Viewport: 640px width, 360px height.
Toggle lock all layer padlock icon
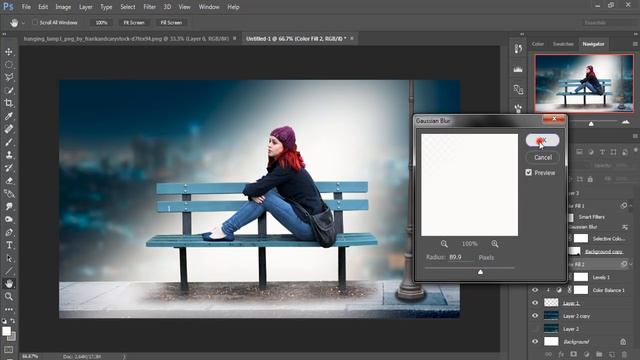click(590, 179)
